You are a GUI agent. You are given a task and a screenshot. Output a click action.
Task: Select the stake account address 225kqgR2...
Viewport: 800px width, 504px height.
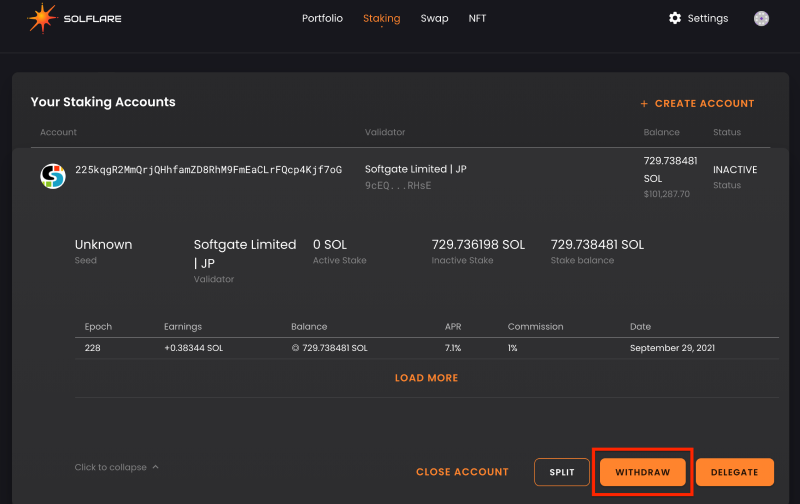[x=209, y=170]
